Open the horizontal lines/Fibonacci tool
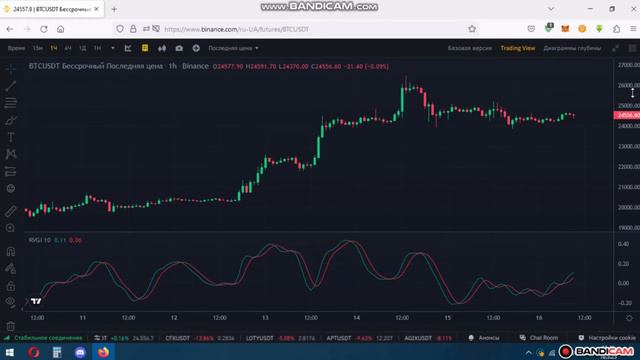 coord(11,103)
